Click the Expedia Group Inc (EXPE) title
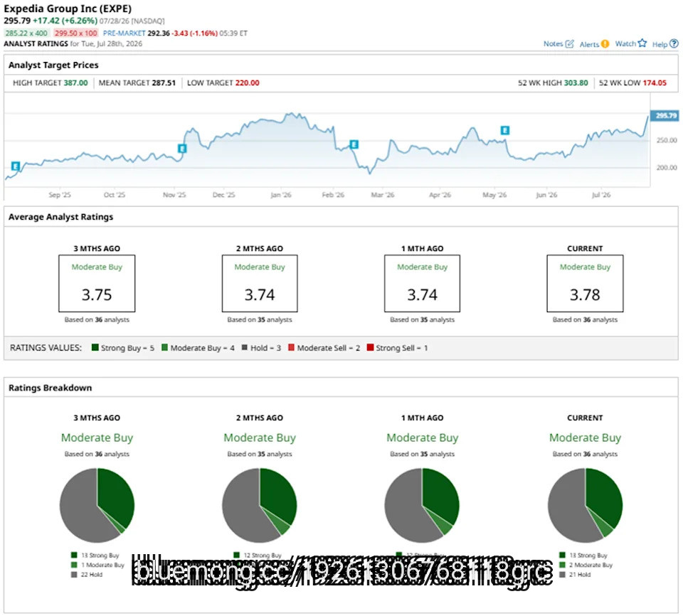The width and height of the screenshot is (683, 616). point(68,9)
